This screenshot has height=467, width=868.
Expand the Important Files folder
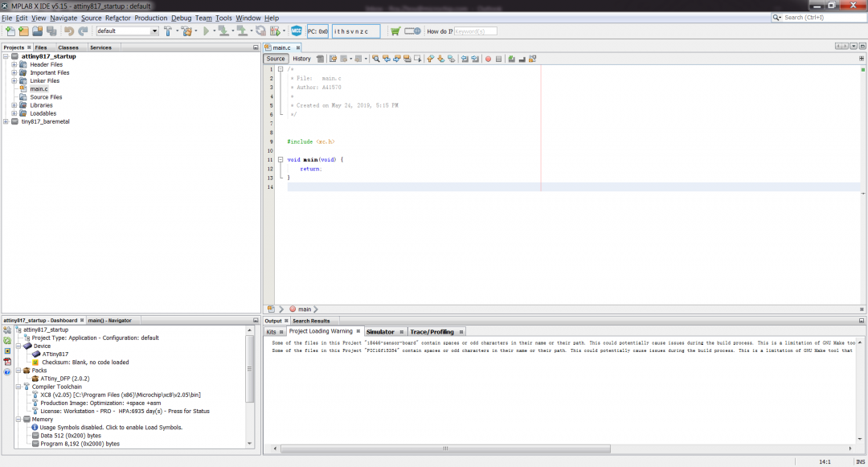click(14, 72)
